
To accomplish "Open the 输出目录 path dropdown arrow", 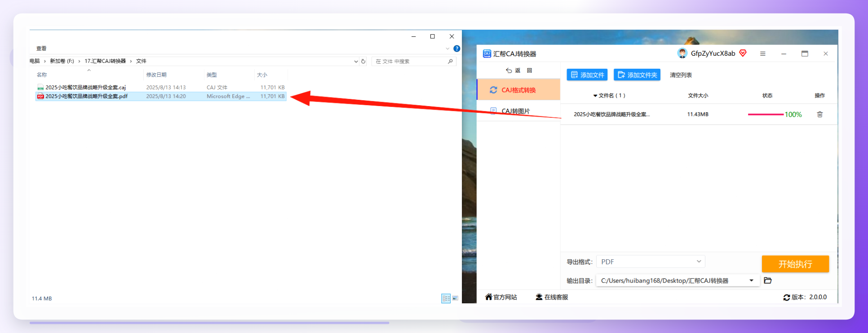I will (751, 280).
